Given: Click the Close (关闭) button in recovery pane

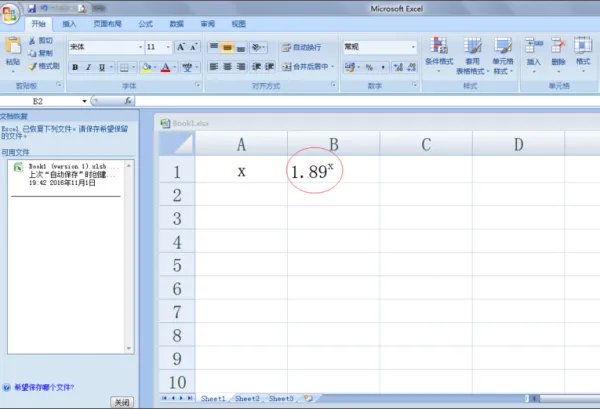Looking at the screenshot, I should click(121, 402).
